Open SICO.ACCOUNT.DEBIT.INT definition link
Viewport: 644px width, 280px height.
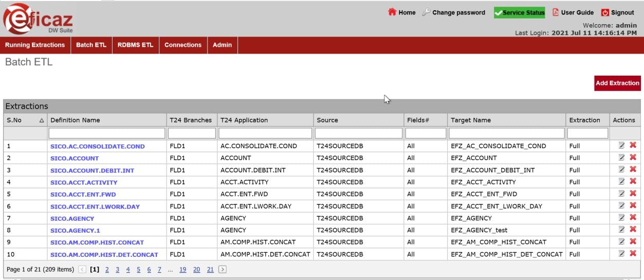[x=92, y=170]
